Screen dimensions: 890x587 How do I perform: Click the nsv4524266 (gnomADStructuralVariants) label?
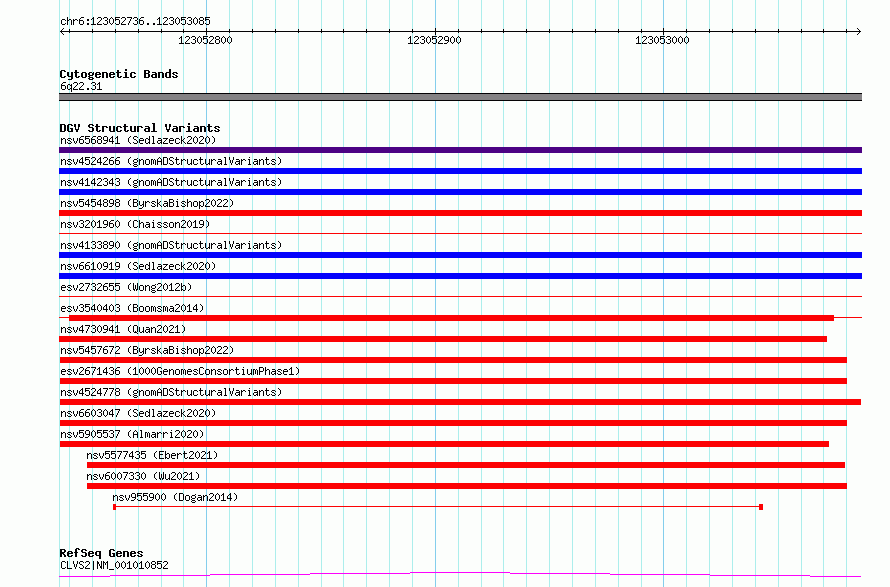[171, 161]
